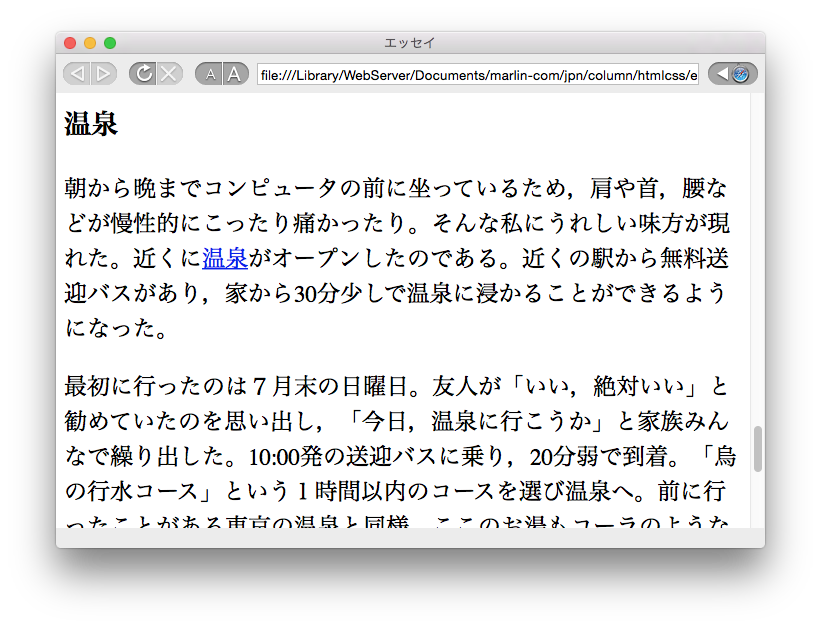Click the file:/// URL address field
The image size is (821, 628).
click(477, 75)
